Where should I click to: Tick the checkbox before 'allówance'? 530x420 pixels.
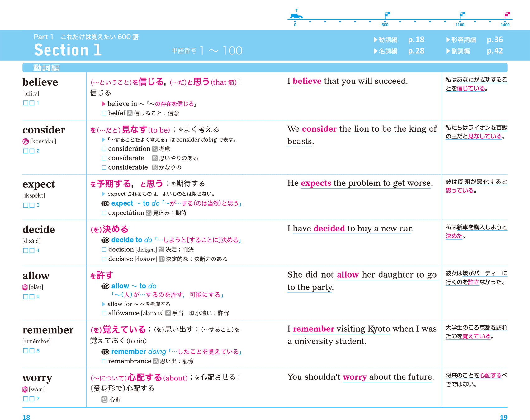[104, 313]
